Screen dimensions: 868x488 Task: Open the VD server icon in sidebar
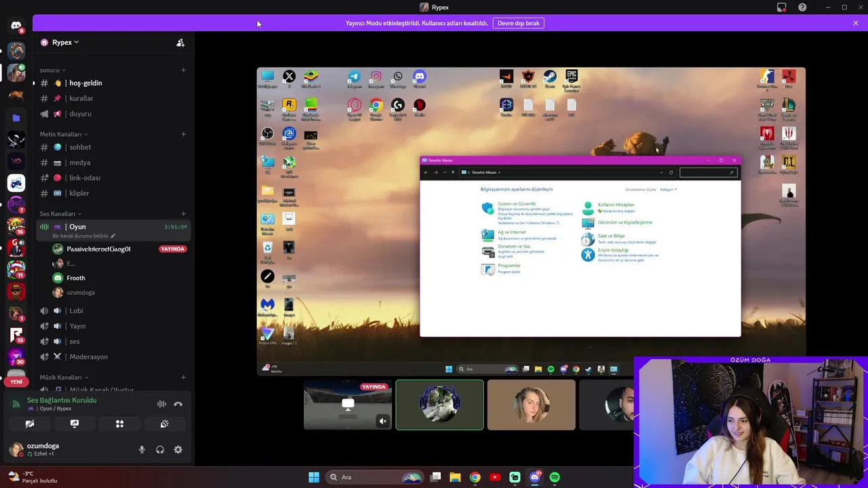coord(16,161)
